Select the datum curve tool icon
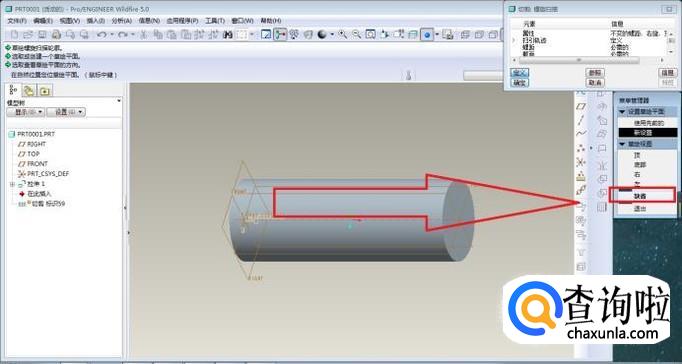The width and height of the screenshot is (682, 364). (581, 133)
